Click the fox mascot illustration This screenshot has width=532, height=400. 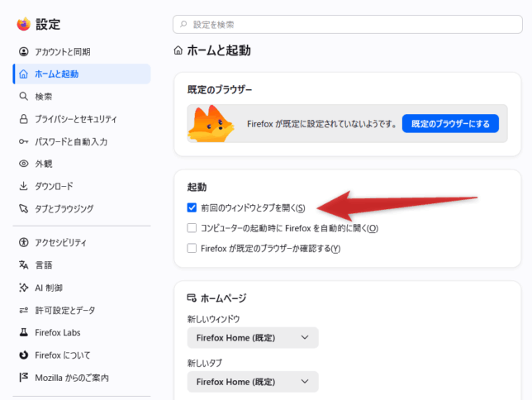(x=211, y=124)
